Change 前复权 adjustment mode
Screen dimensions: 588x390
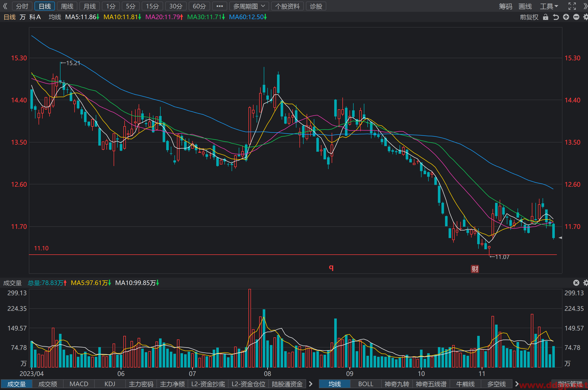tap(529, 17)
